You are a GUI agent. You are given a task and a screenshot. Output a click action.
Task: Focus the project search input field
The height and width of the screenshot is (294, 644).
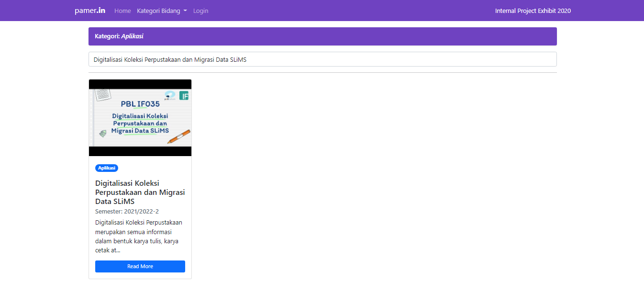[322, 59]
